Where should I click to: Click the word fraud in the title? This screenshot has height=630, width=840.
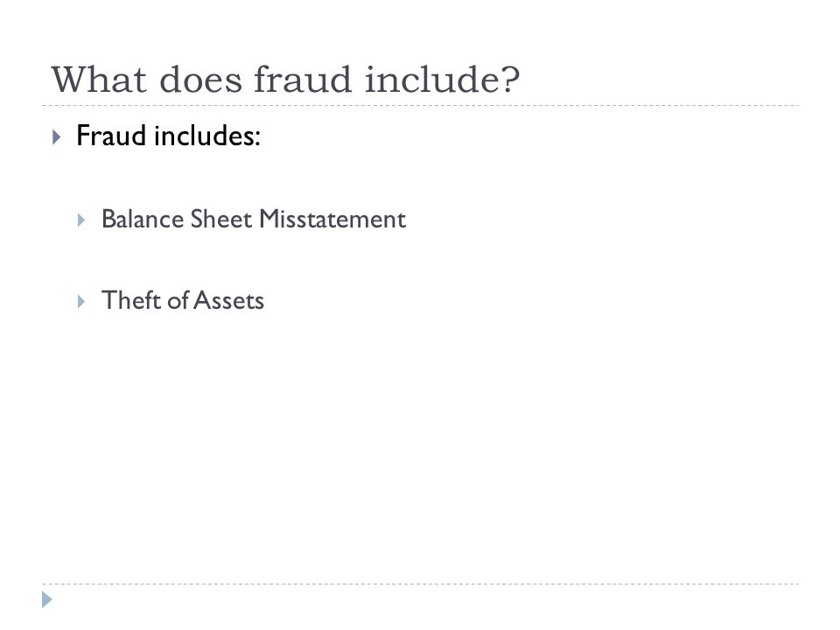coord(303,80)
